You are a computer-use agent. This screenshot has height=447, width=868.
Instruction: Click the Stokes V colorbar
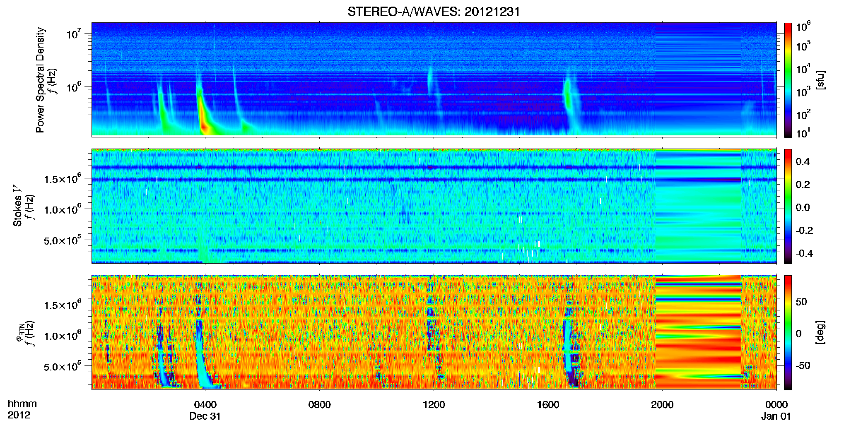click(788, 206)
